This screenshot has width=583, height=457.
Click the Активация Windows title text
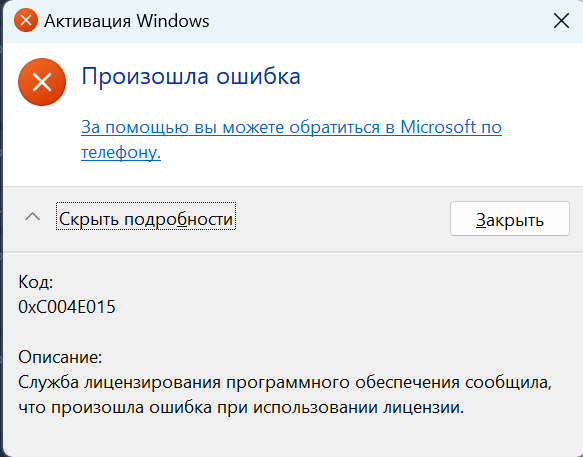[127, 21]
